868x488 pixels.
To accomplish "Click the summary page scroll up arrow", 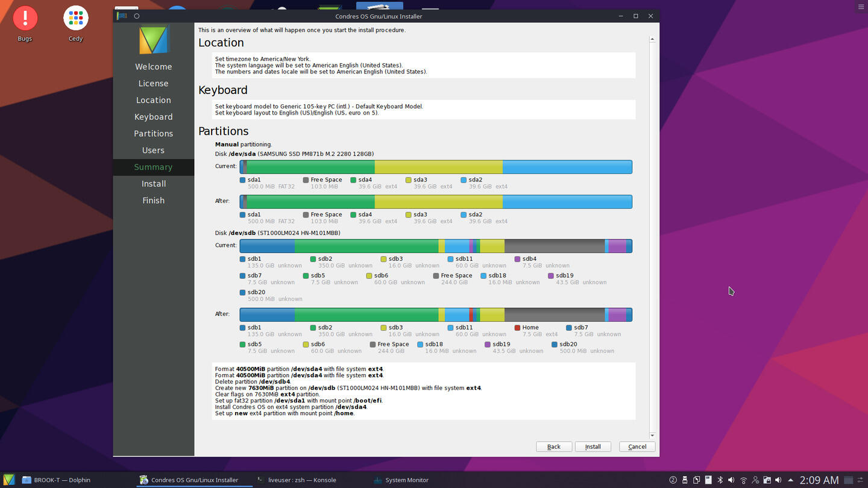I will pos(652,39).
